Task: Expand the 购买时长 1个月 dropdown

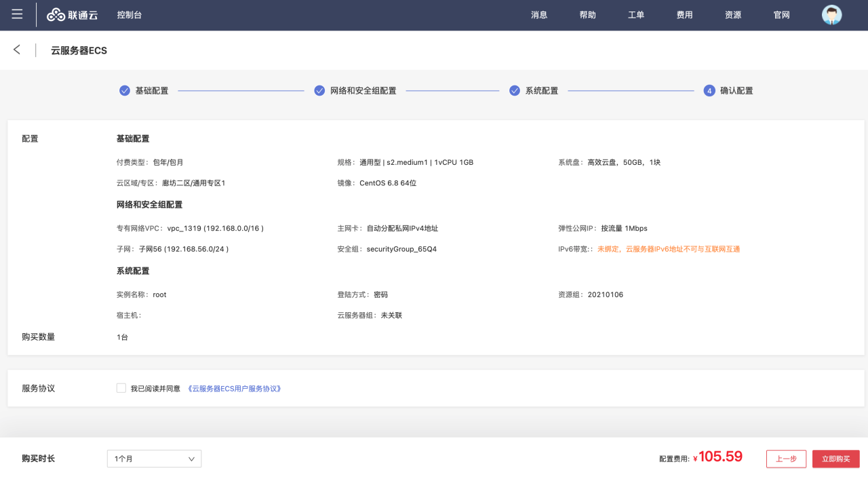Action: (154, 459)
